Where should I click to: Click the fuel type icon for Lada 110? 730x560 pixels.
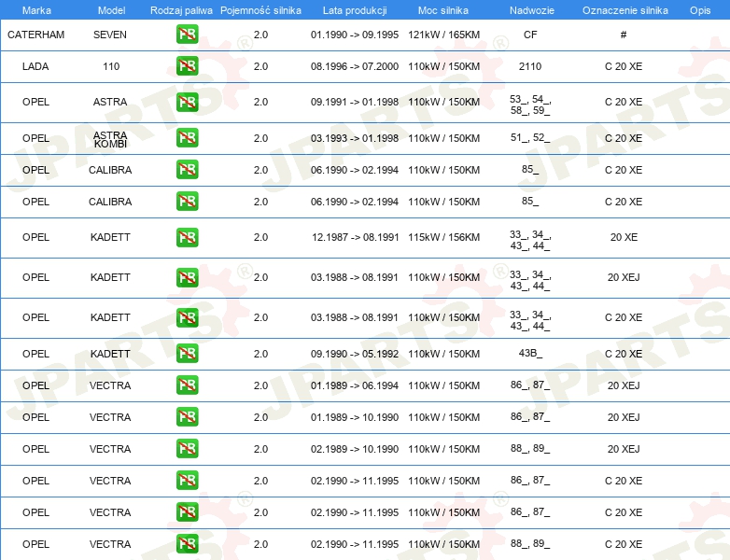187,66
